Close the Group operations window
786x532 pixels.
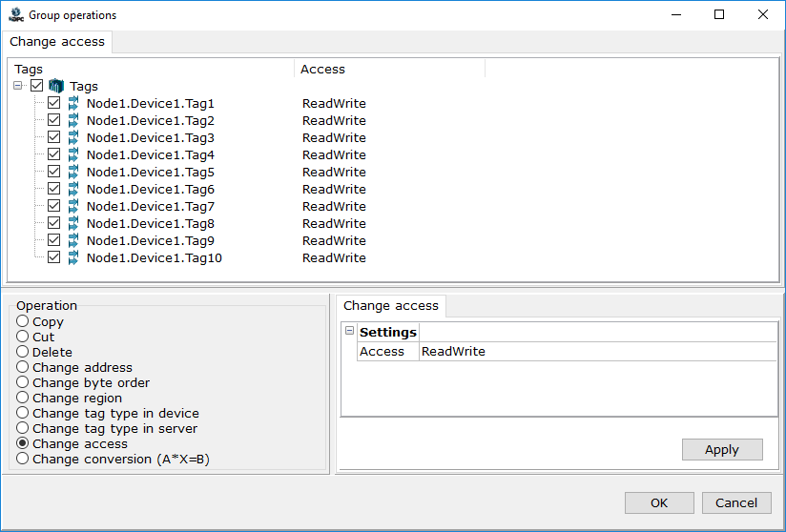pyautogui.click(x=763, y=14)
